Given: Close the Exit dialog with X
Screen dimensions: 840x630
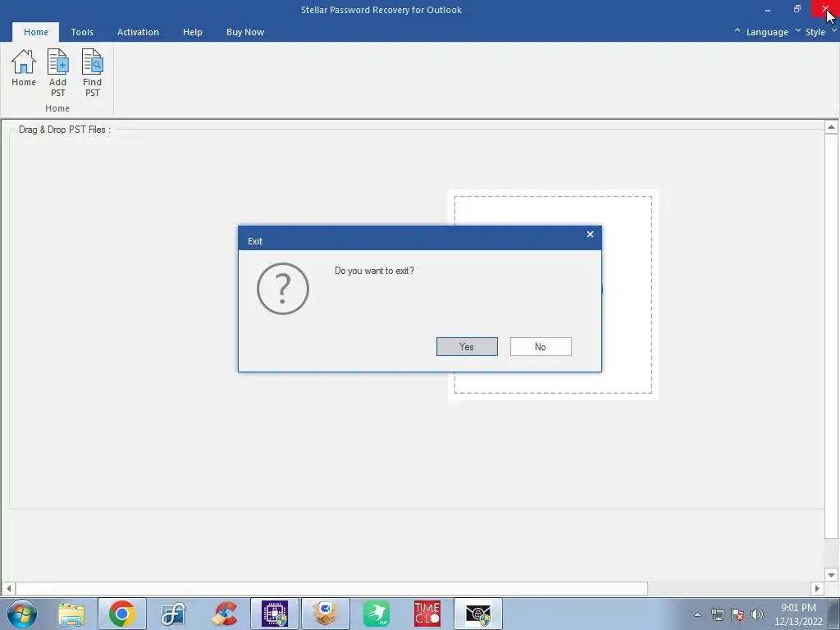Looking at the screenshot, I should pyautogui.click(x=590, y=234).
